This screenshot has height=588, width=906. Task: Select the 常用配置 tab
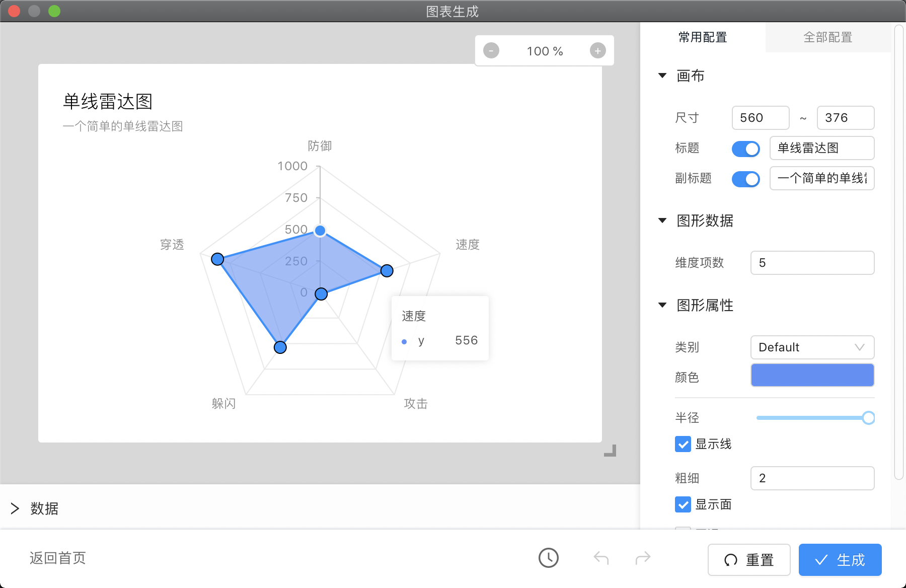[x=703, y=37]
